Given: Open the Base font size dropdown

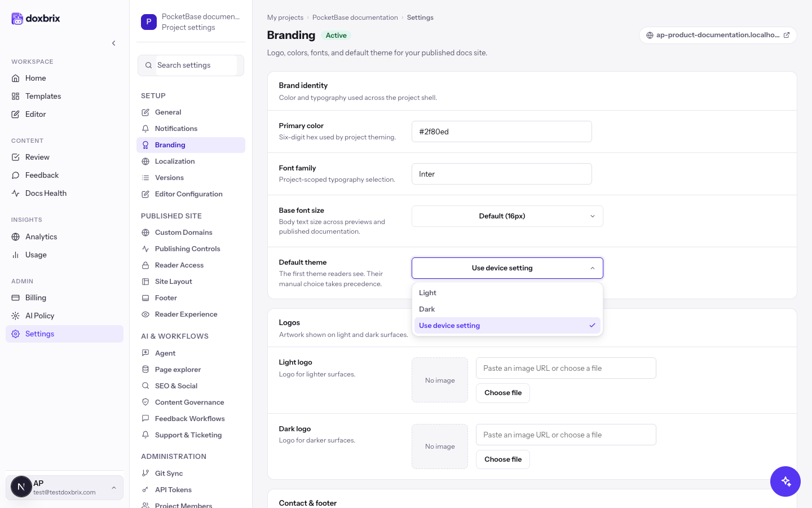Looking at the screenshot, I should point(507,216).
